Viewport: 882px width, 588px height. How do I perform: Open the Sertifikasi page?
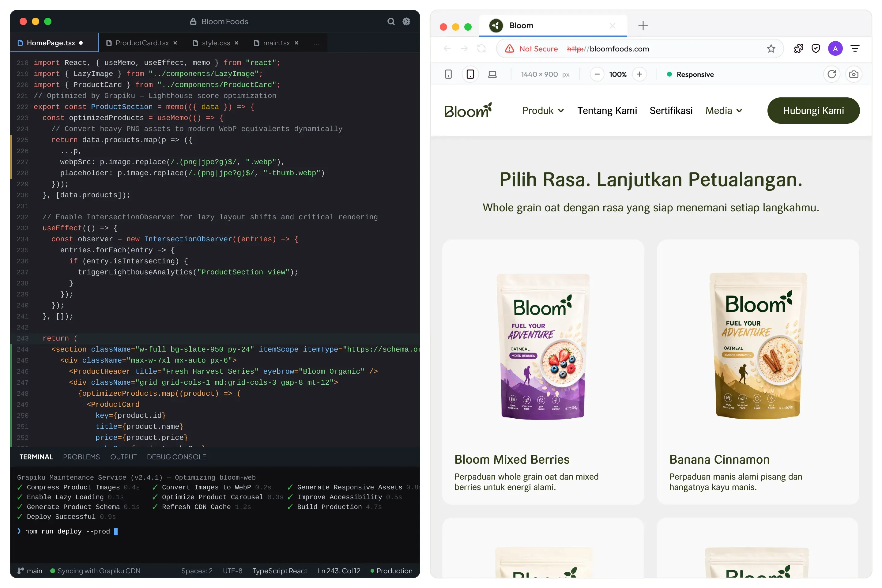(671, 111)
